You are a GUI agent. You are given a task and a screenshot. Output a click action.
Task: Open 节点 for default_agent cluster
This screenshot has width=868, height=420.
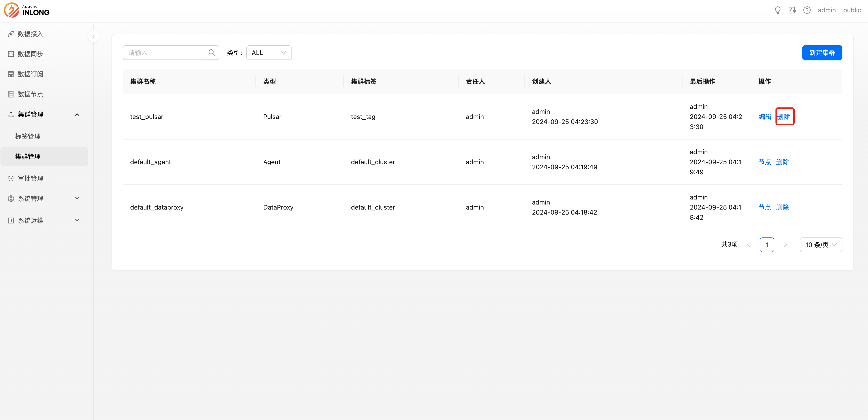click(765, 162)
